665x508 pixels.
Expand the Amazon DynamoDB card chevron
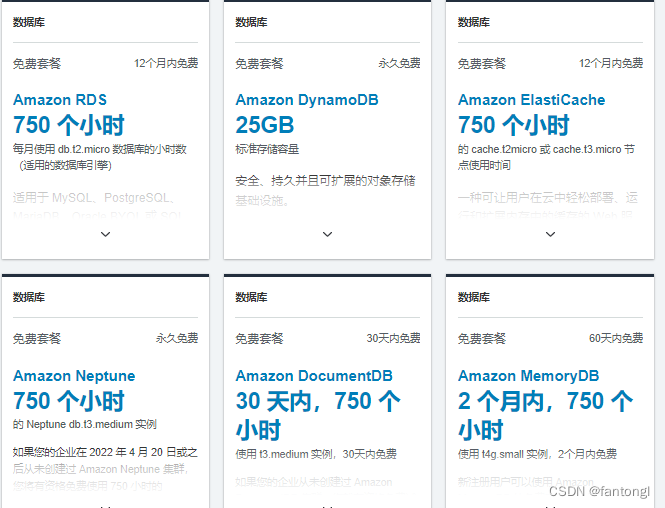(x=327, y=234)
